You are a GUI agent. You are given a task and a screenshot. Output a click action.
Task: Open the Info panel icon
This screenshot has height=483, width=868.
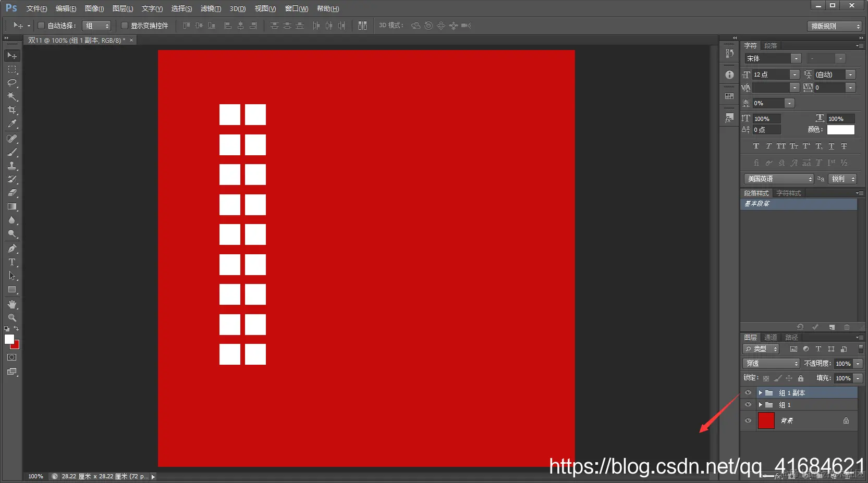pyautogui.click(x=729, y=75)
